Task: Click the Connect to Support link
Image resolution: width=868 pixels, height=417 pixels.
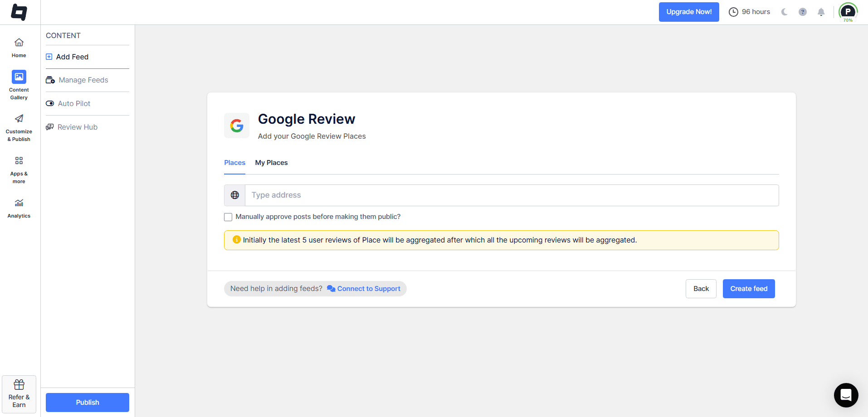Action: coord(368,289)
